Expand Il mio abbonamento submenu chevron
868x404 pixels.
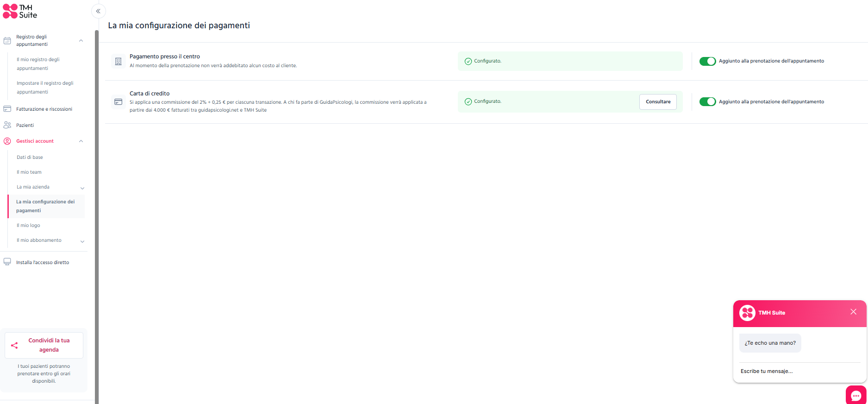coord(82,241)
